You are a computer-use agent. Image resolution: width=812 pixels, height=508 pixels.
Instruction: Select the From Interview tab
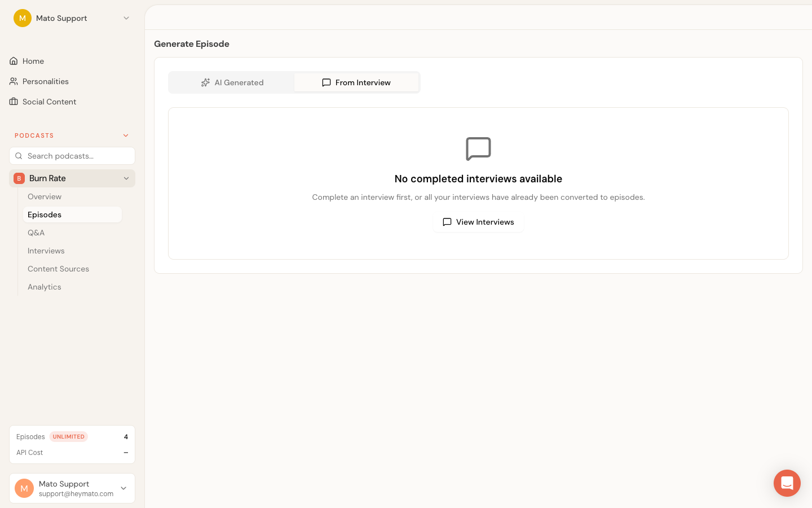tap(356, 82)
